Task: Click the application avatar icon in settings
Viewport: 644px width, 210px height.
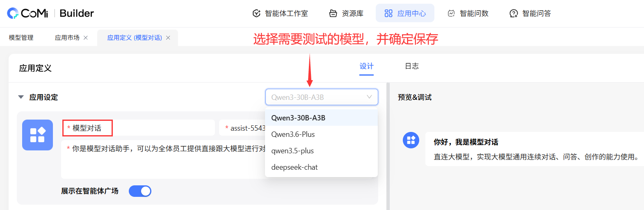Action: (x=37, y=135)
